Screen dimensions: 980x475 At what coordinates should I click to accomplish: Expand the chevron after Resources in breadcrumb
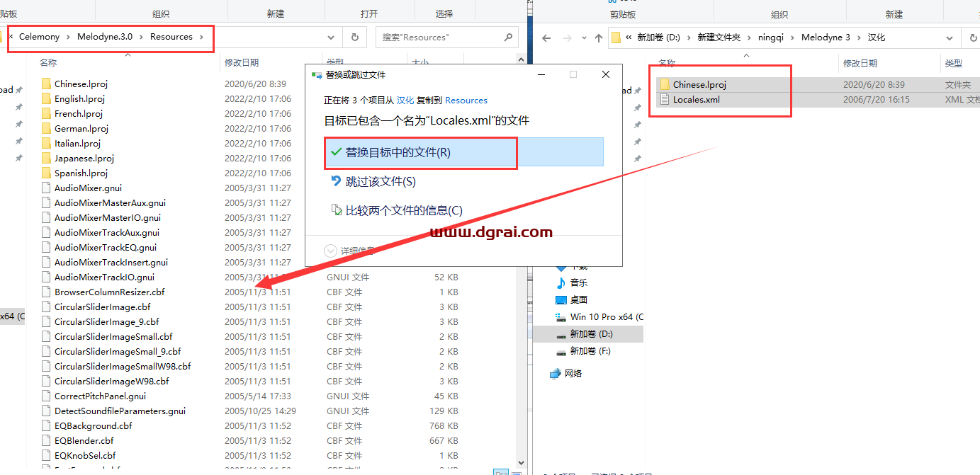pos(202,37)
